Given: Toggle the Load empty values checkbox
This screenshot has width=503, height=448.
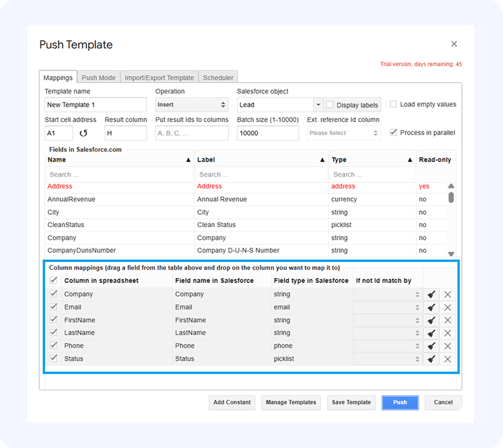Looking at the screenshot, I should [393, 104].
